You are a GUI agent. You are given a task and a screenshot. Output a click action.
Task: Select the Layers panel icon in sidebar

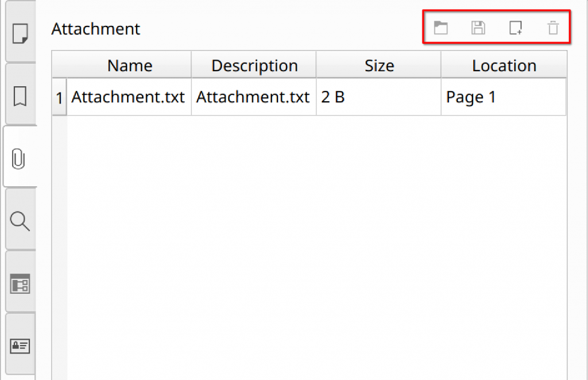tap(19, 282)
